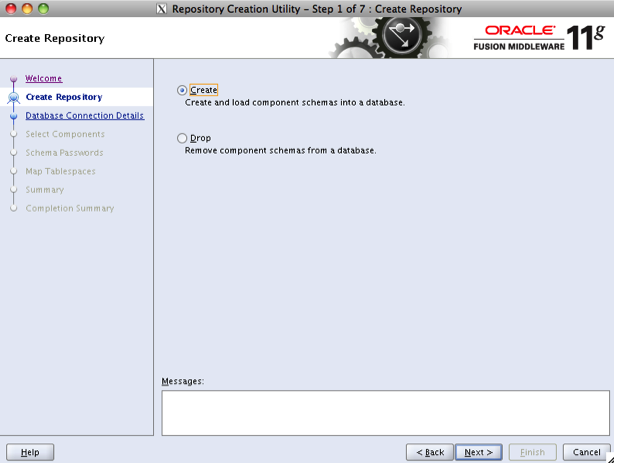Click the bullet icon beside Database Connection Details
The image size is (618, 463).
[13, 116]
